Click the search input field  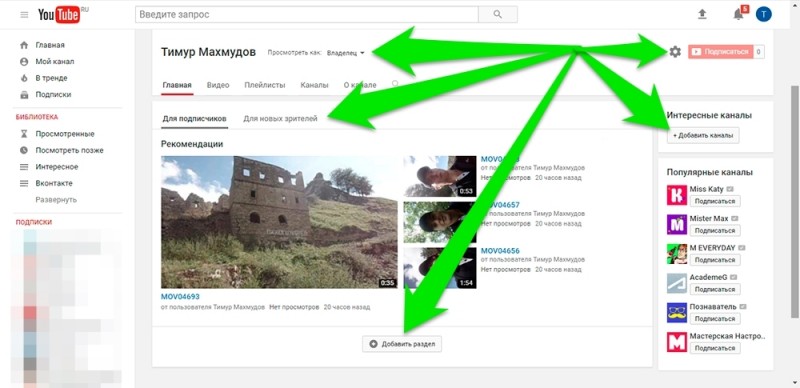point(307,14)
